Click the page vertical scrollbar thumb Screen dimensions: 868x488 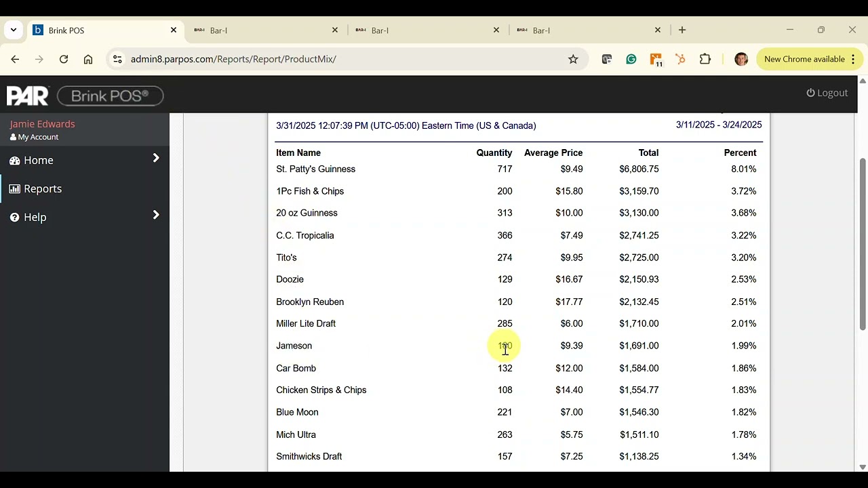[863, 244]
